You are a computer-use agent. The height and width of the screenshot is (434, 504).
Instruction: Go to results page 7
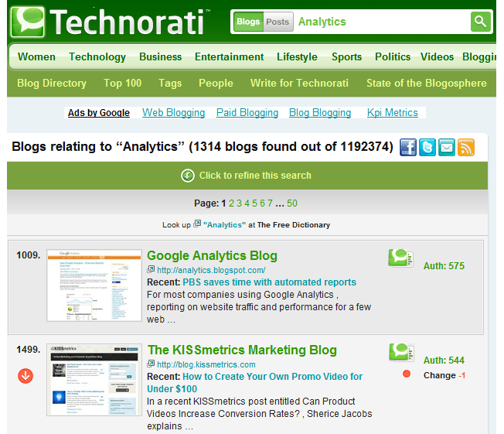point(270,203)
